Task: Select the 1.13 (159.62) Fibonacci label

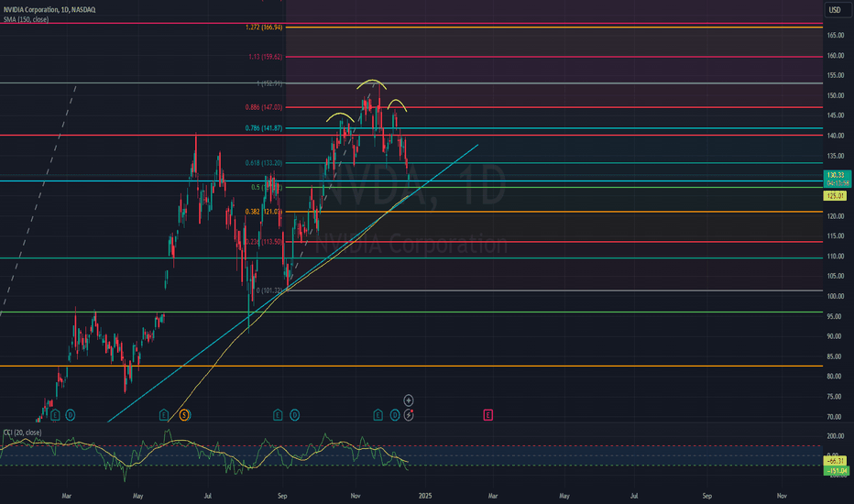Action: [265, 57]
